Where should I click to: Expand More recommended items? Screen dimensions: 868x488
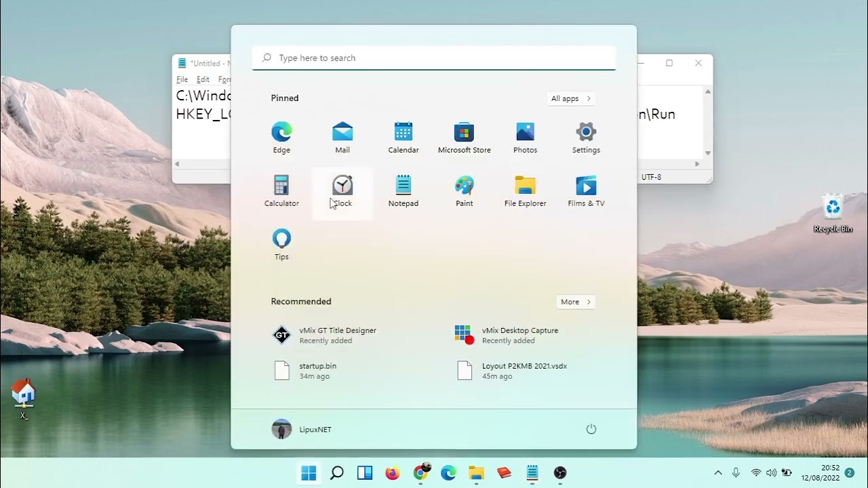point(576,302)
